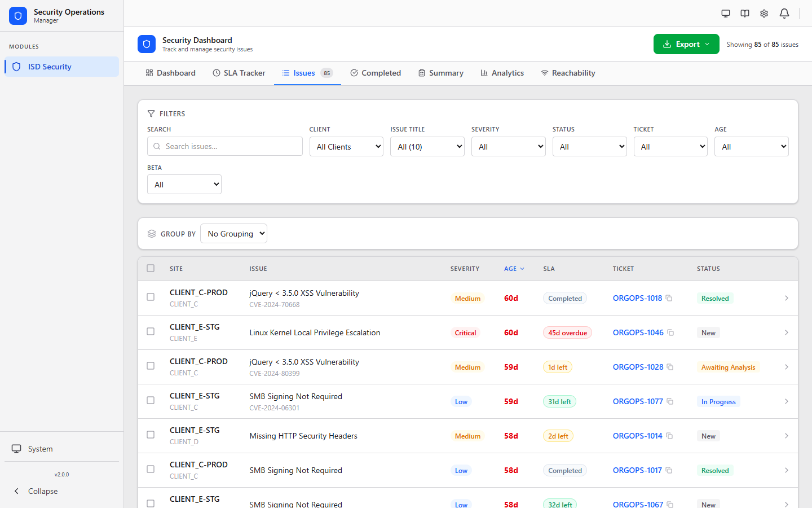Go to the Analytics tab
The width and height of the screenshot is (812, 508).
(x=502, y=73)
